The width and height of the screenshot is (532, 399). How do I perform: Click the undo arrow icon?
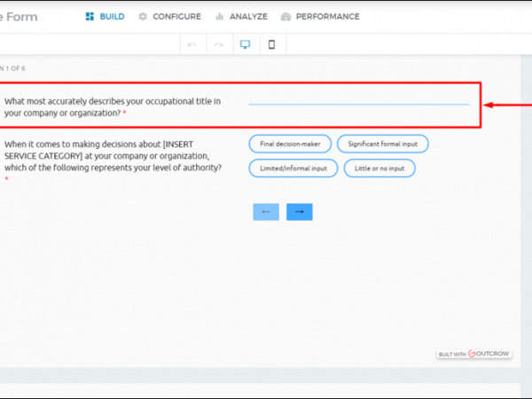pyautogui.click(x=192, y=44)
